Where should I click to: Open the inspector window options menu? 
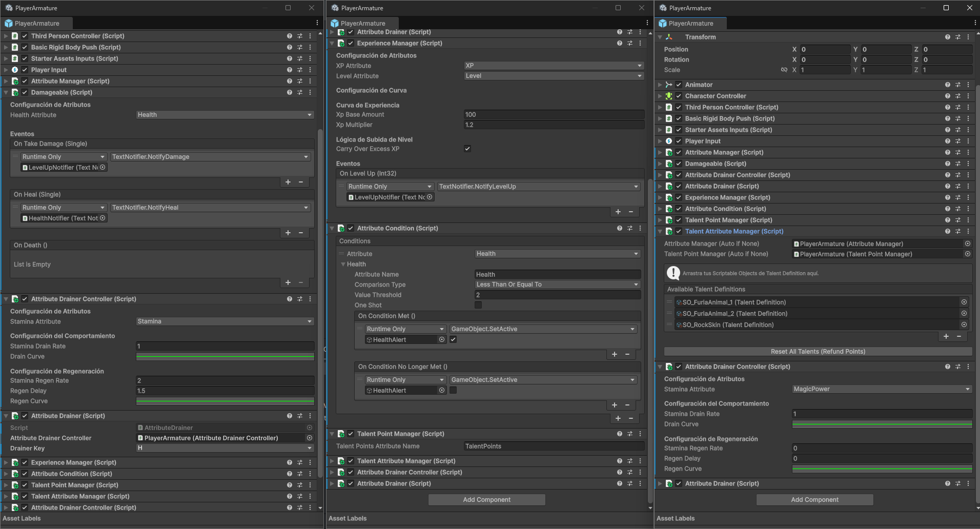(x=317, y=23)
